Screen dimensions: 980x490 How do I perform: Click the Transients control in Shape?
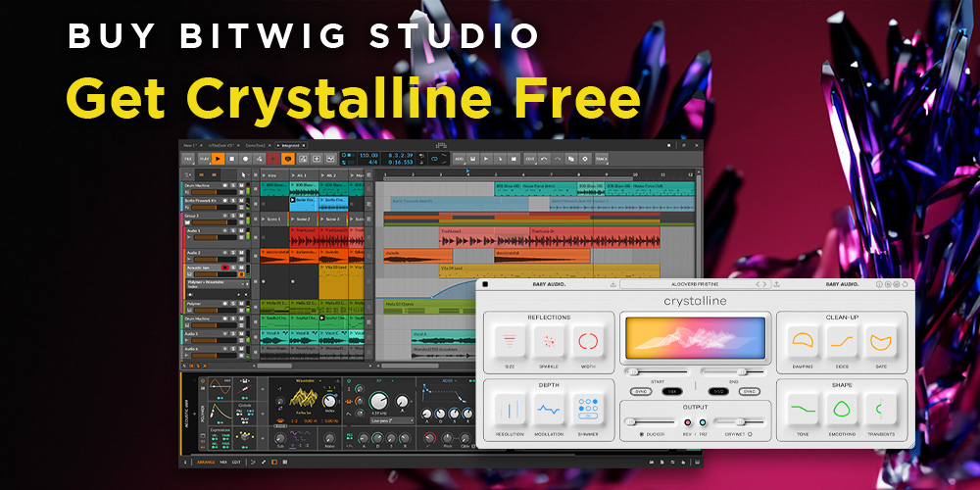(x=881, y=410)
